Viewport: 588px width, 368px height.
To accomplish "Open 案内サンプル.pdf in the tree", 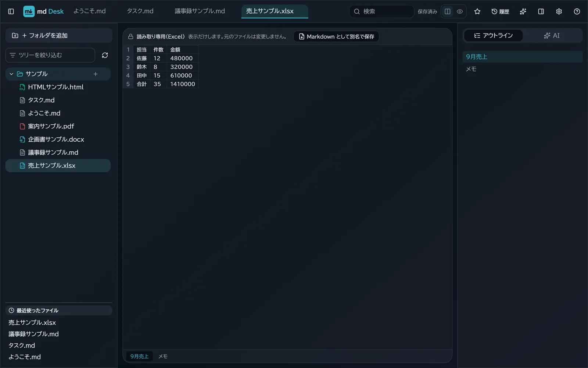I will coord(58,126).
